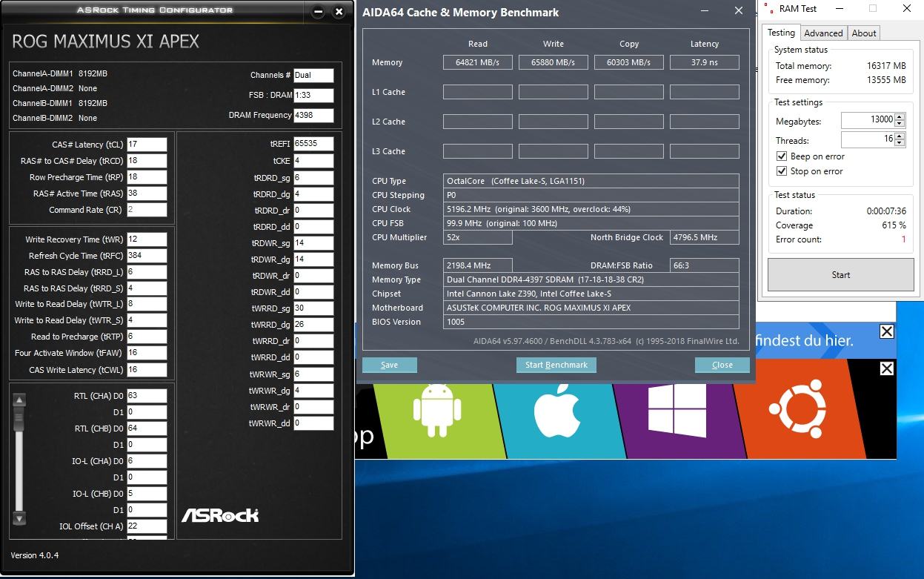The width and height of the screenshot is (924, 579).
Task: Decrease Megabytes value with down arrow
Action: (x=900, y=124)
